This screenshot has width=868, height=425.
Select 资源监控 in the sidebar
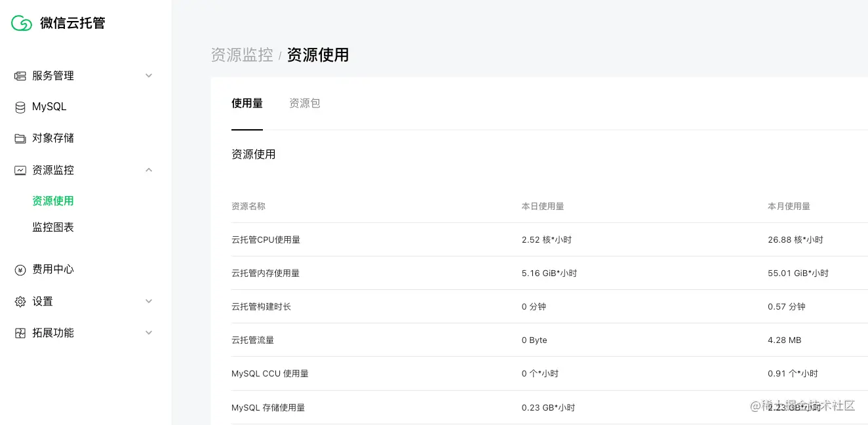pos(53,170)
